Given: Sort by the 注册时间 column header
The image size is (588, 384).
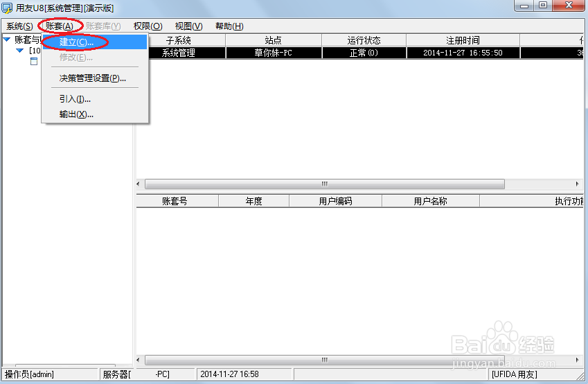Looking at the screenshot, I should tap(463, 40).
